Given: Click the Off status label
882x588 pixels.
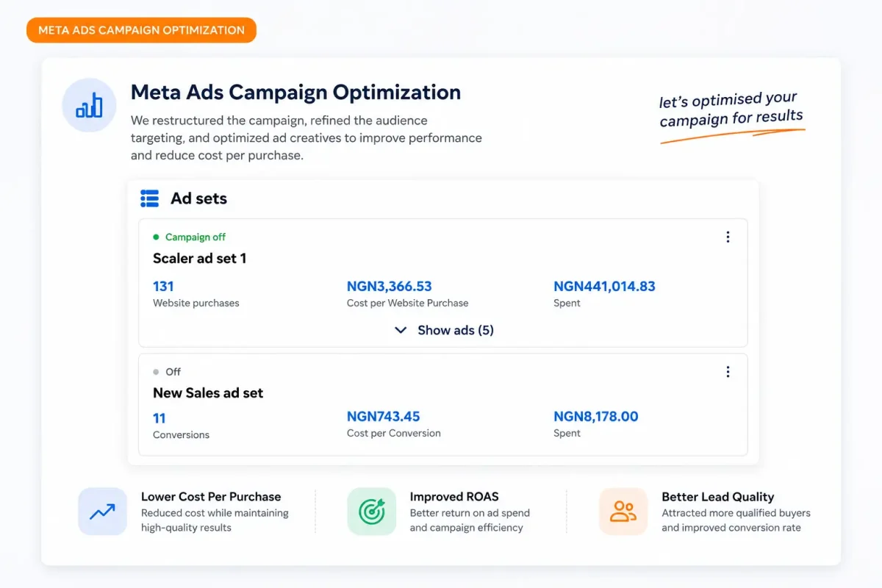Looking at the screenshot, I should [x=173, y=372].
